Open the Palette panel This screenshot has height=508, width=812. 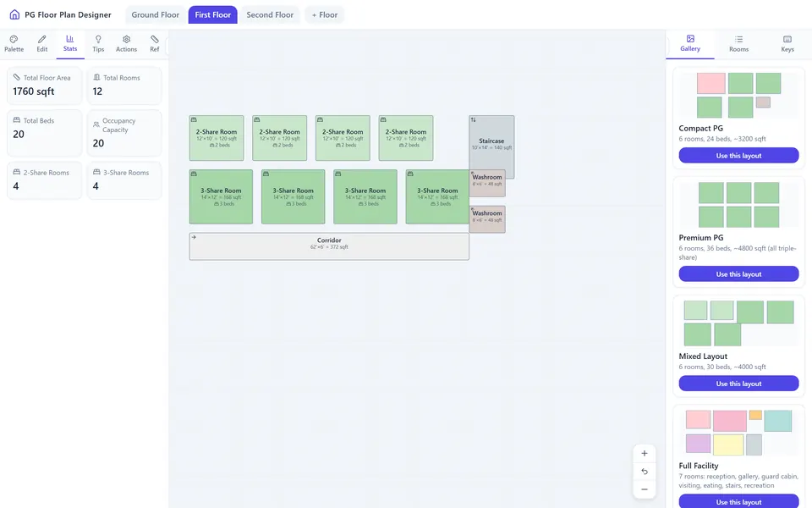(x=14, y=43)
